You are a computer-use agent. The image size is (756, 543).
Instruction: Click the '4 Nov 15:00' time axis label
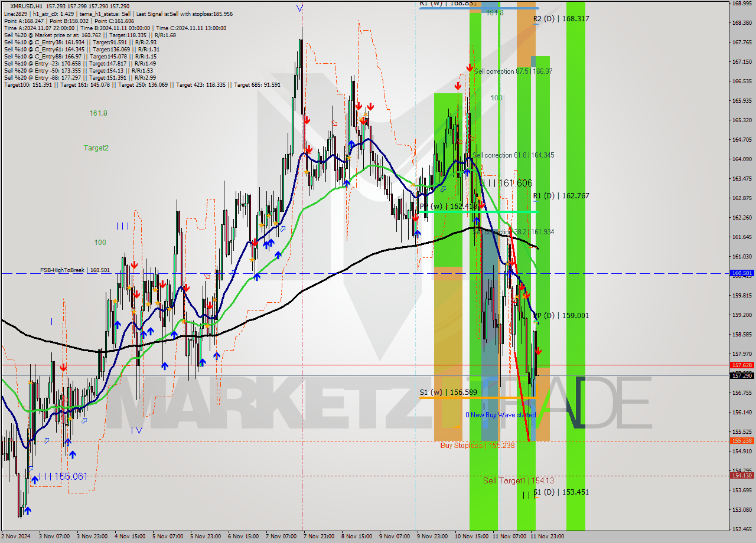click(x=130, y=537)
